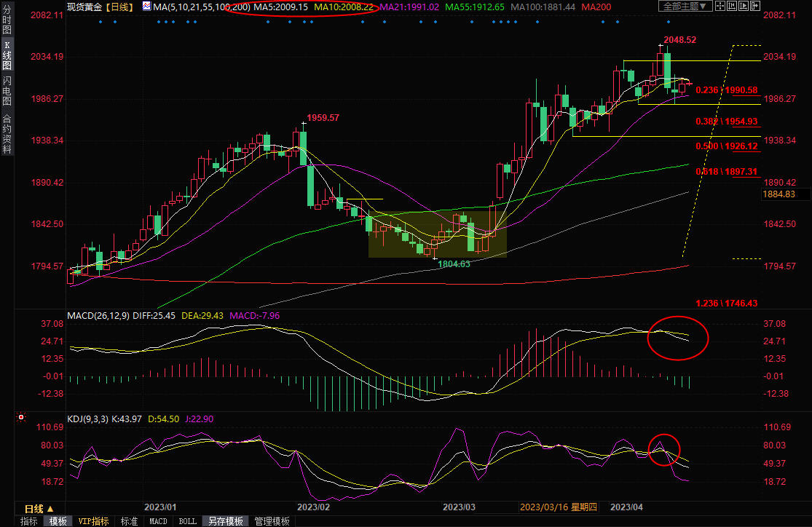The width and height of the screenshot is (812, 527).
Task: Click the red sun icon beside KDJ
Action: pos(21,418)
